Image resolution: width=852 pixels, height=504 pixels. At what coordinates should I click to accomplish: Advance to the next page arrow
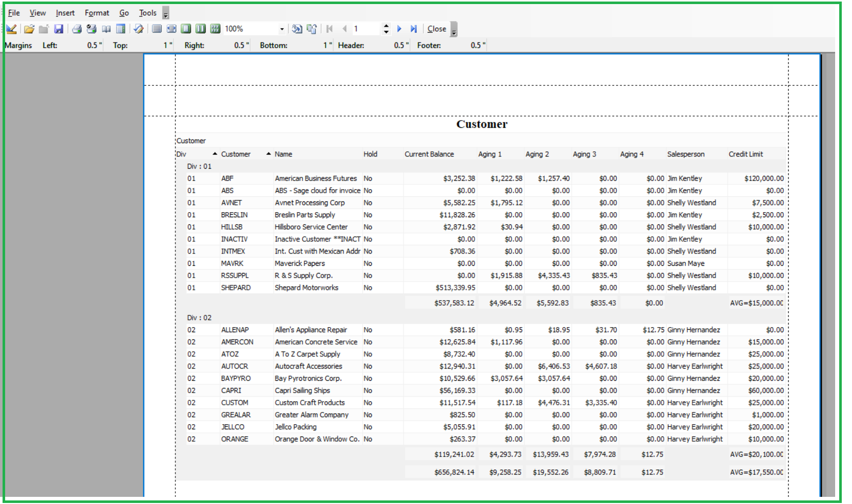point(399,29)
